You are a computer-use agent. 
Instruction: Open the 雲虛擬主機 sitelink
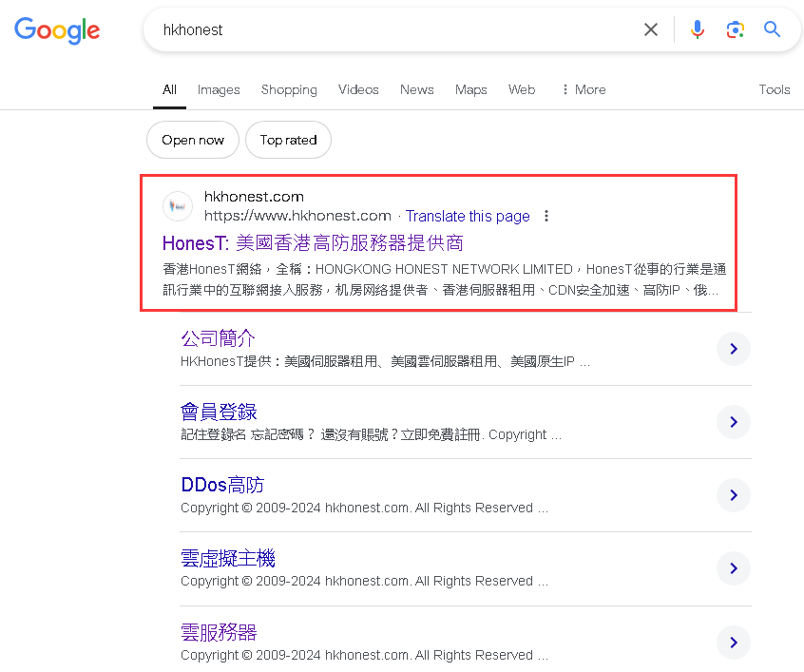pyautogui.click(x=228, y=558)
